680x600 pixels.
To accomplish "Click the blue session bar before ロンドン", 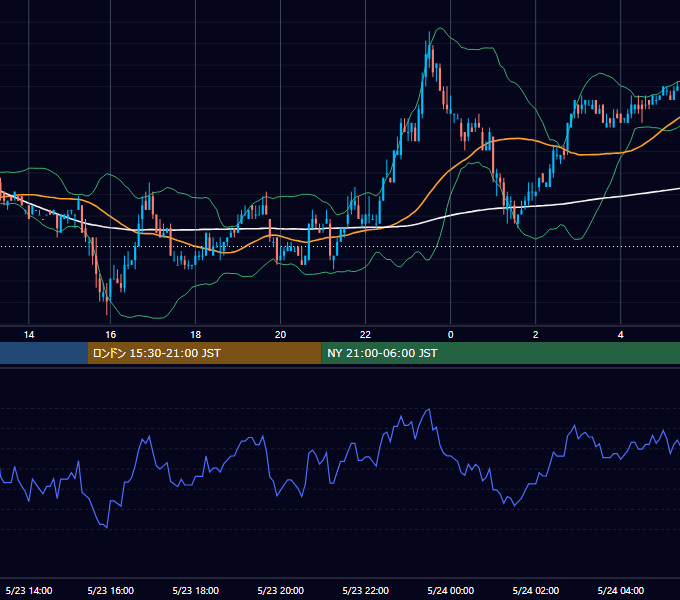I will point(44,353).
